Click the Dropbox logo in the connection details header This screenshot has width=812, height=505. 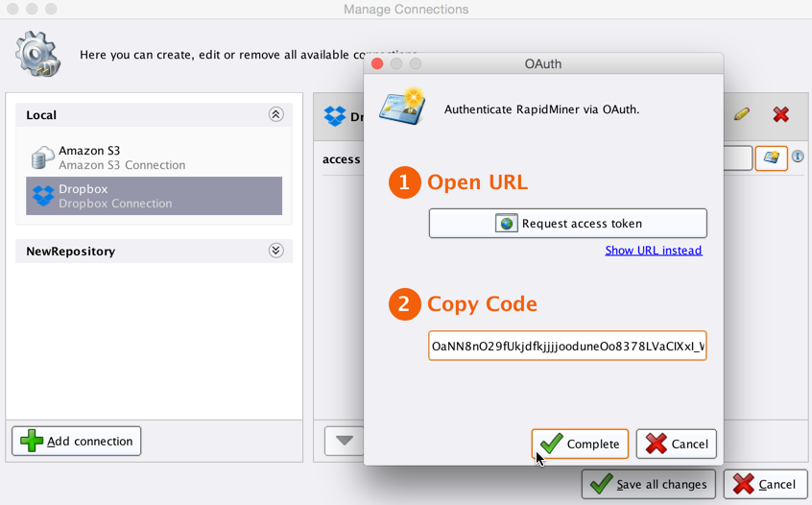tap(335, 116)
